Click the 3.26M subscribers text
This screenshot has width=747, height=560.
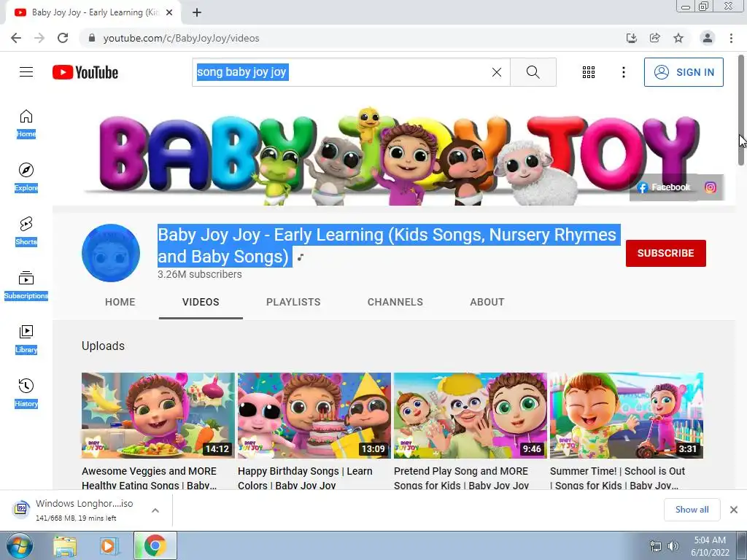click(200, 274)
